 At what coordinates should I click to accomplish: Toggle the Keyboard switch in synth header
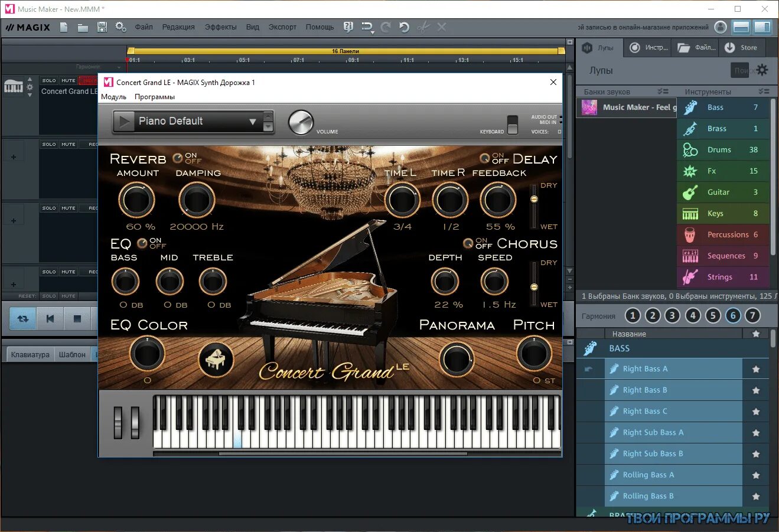tap(513, 125)
